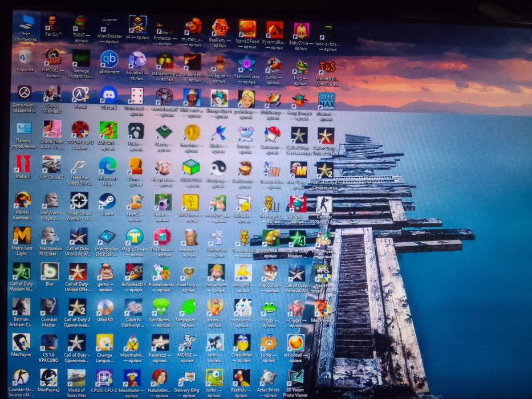Select the actionball orange ball icon
Image resolution: width=532 pixels, height=399 pixels.
pyautogui.click(x=295, y=343)
